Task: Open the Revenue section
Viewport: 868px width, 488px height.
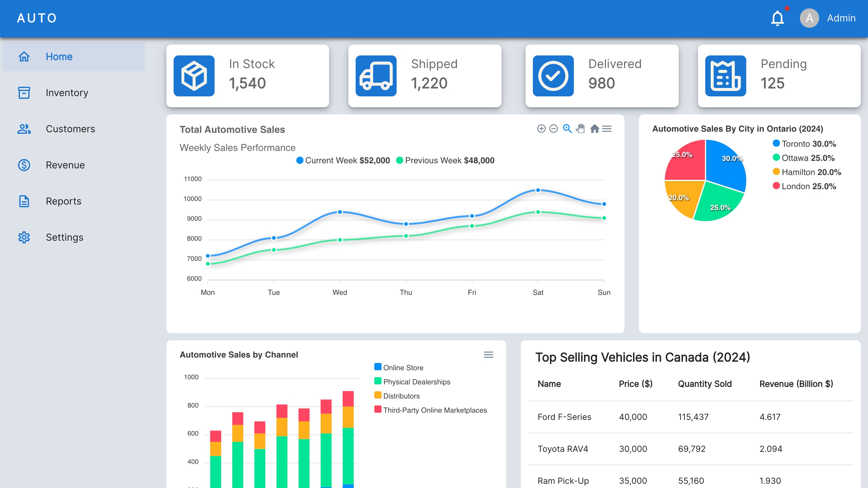Action: click(x=74, y=165)
